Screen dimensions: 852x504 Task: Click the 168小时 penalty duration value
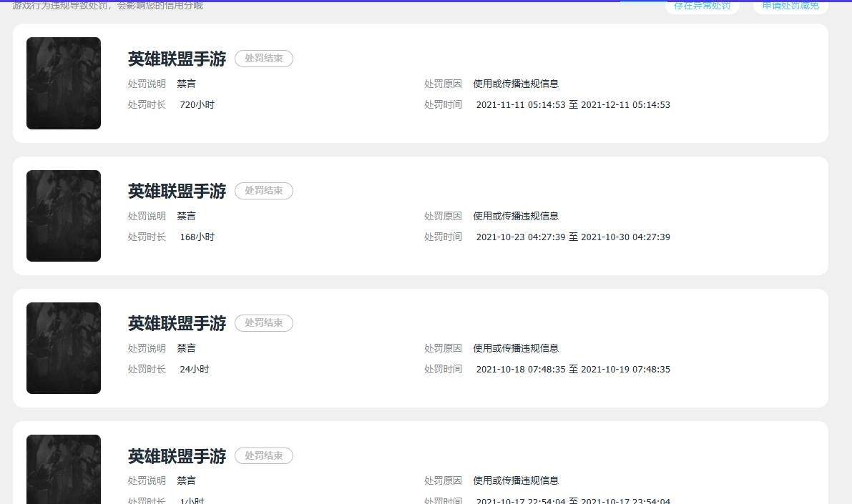(197, 237)
